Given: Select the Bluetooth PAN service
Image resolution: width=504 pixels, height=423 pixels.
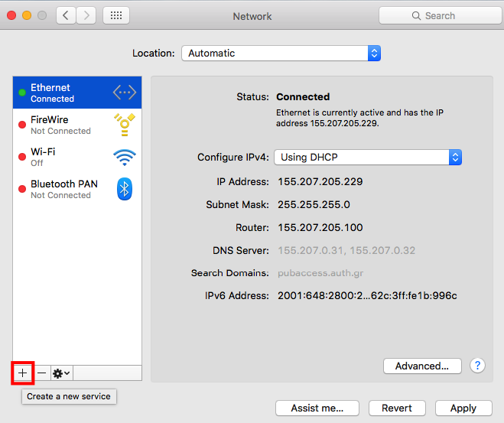Looking at the screenshot, I should pyautogui.click(x=77, y=189).
